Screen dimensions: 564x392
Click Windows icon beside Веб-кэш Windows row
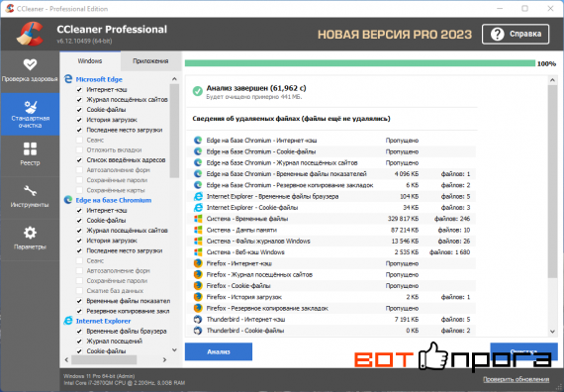(x=198, y=252)
